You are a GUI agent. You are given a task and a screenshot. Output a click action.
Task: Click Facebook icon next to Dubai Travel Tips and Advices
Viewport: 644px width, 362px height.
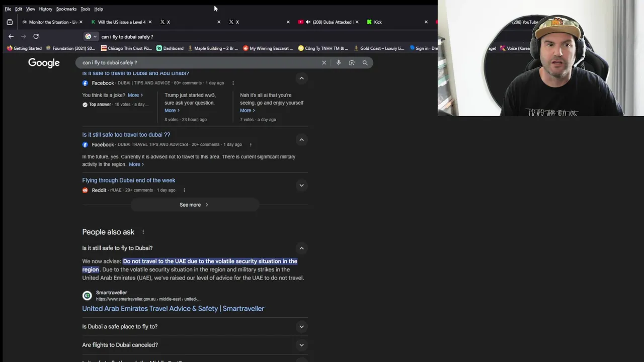(85, 145)
